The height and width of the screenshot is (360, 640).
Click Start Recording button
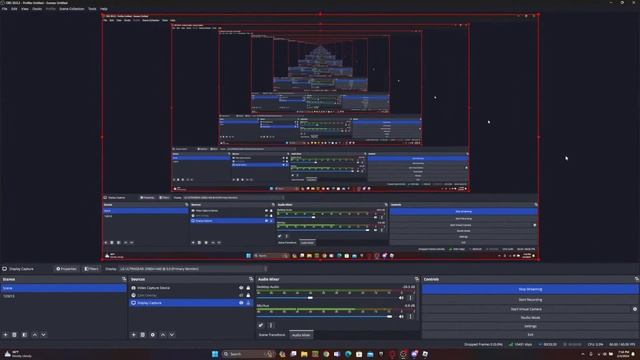[x=530, y=300]
